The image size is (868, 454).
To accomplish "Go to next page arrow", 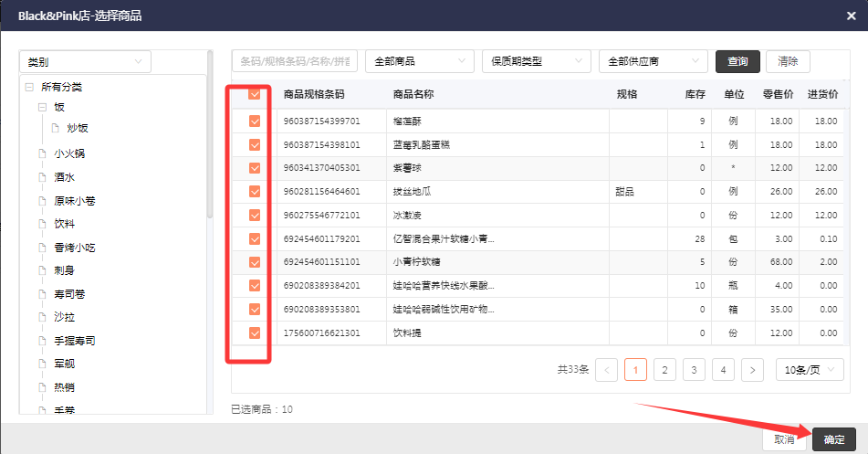I will click(x=752, y=370).
